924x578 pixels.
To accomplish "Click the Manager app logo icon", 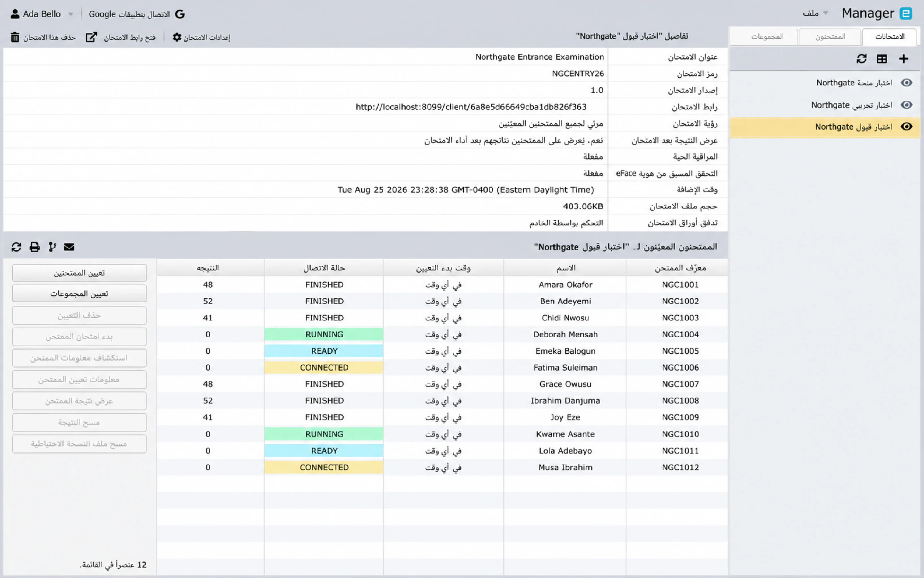I will 906,14.
